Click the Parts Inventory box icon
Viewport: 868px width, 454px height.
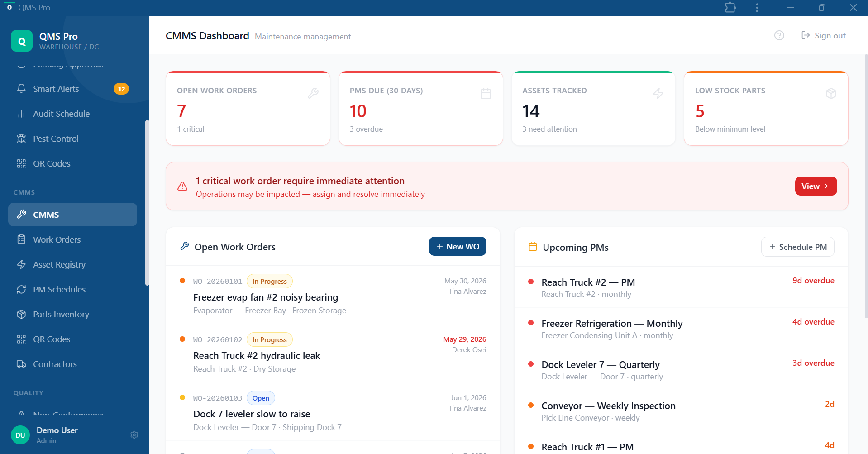pos(21,314)
